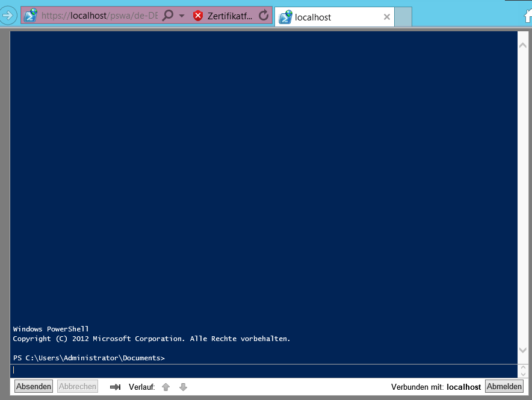
Task: Click the https://localhost/pswa URL field
Action: [x=99, y=16]
